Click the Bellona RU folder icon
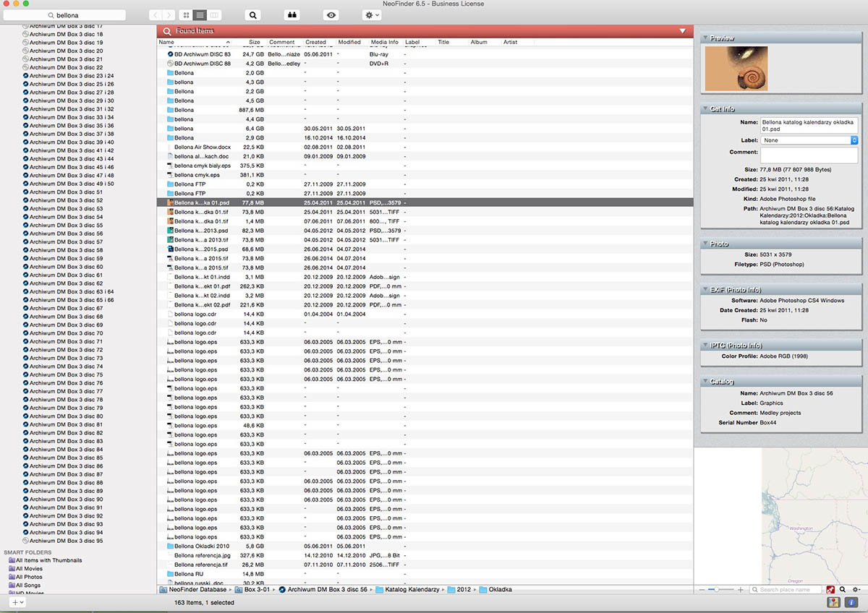The height and width of the screenshot is (613, 868). pos(171,574)
